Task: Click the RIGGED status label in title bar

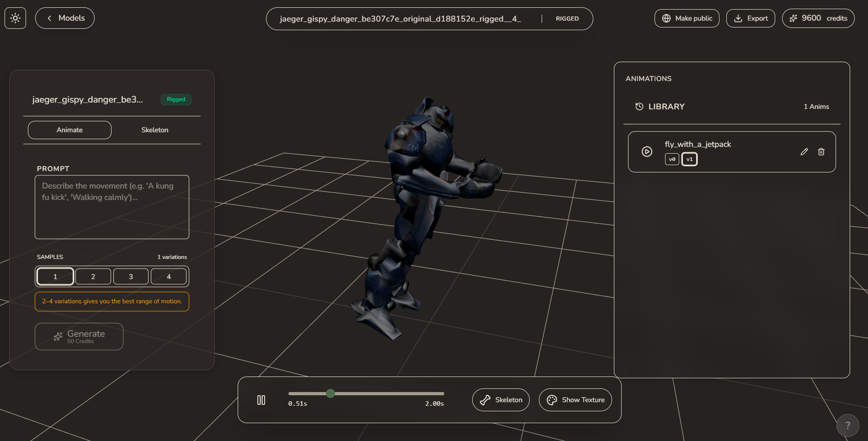Action: (567, 19)
